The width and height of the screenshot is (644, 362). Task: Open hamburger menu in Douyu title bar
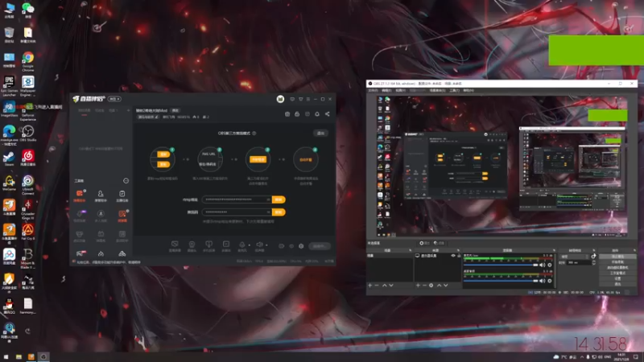pyautogui.click(x=308, y=99)
